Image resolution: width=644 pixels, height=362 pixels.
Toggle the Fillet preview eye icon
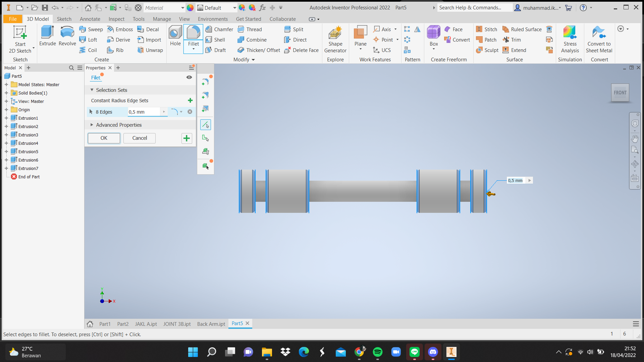click(189, 77)
